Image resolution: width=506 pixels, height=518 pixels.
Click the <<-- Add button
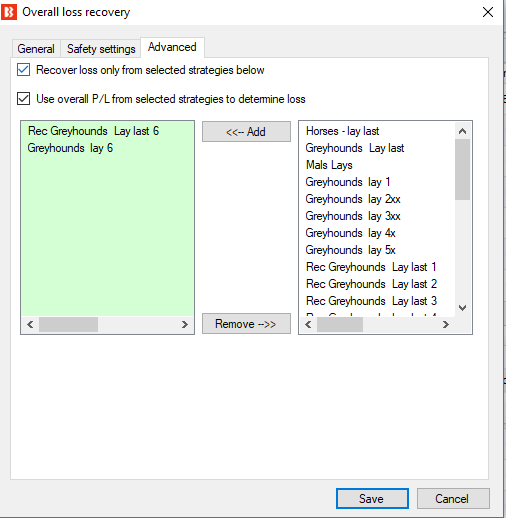click(x=246, y=132)
